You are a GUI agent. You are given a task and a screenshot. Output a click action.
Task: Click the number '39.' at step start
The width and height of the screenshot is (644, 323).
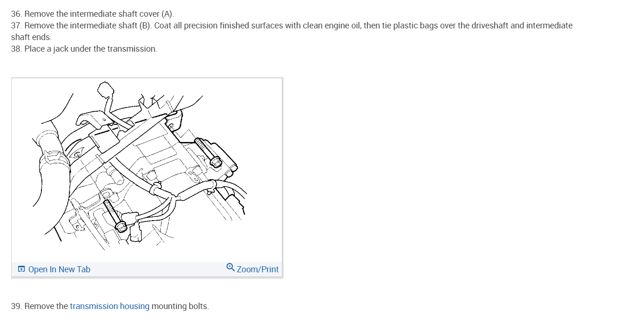click(17, 306)
